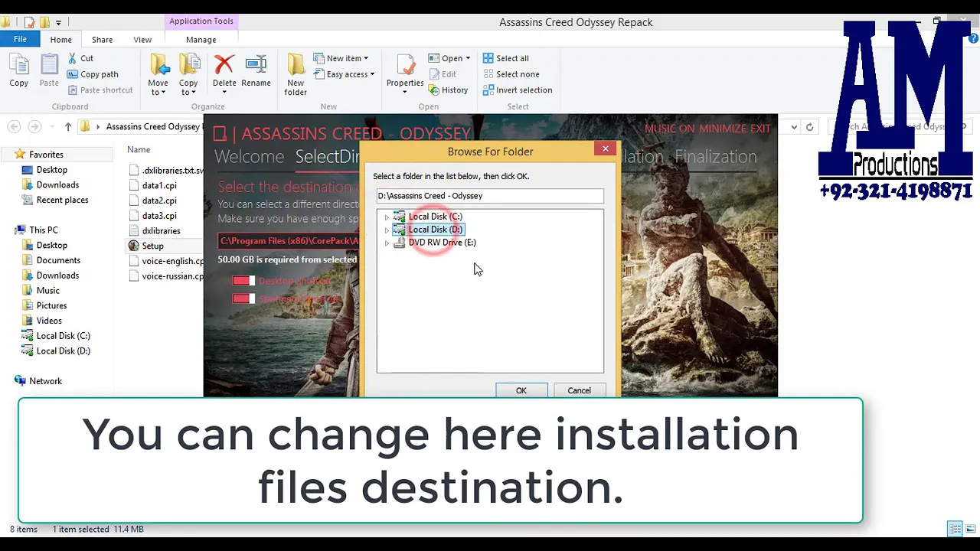
Task: Select Pictures under This PC
Action: click(x=51, y=305)
